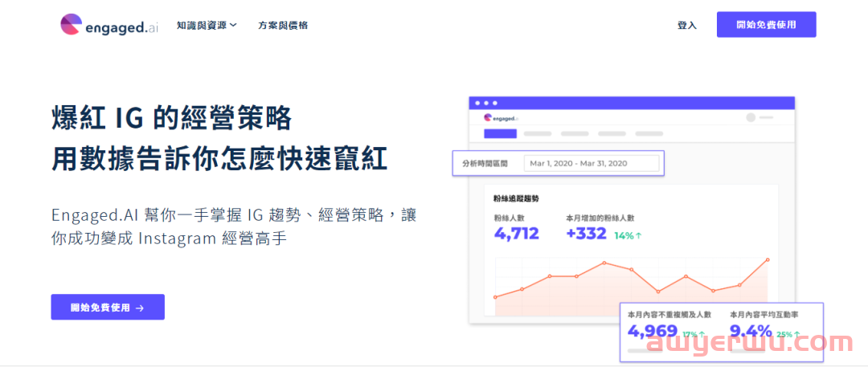
Task: Expand the 知識與資源 dropdown menu
Action: coord(207,25)
